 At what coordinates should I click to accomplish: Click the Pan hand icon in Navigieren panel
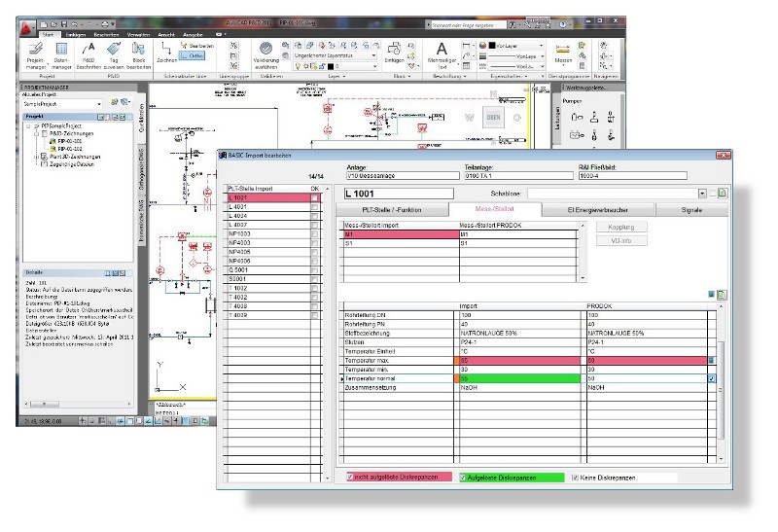pos(604,45)
